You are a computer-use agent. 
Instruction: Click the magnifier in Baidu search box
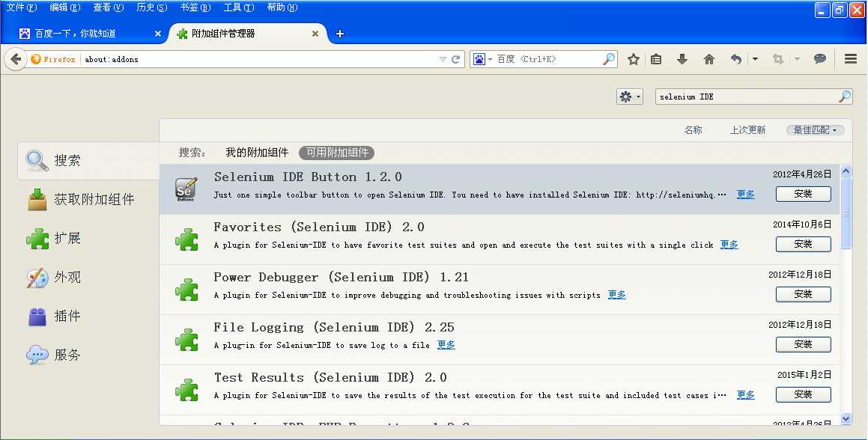(x=609, y=58)
